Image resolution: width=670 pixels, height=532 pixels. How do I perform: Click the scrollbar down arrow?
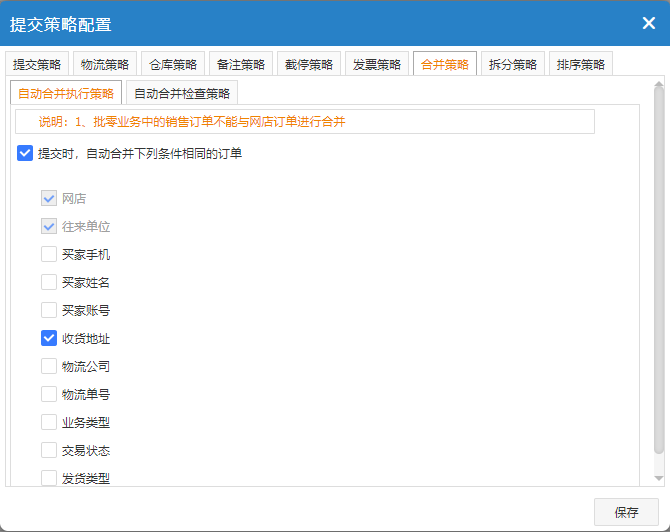[x=659, y=478]
